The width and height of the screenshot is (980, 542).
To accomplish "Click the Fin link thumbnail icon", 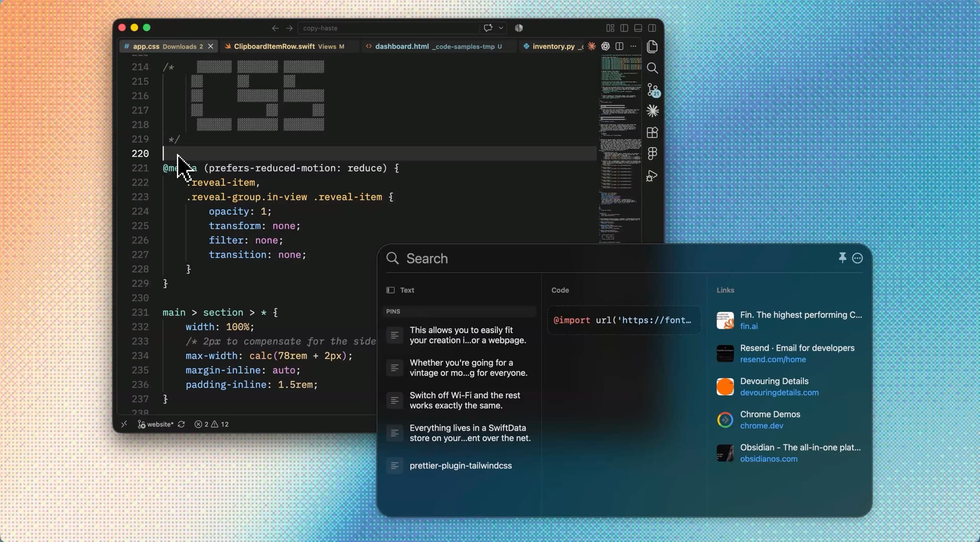I will [x=725, y=320].
